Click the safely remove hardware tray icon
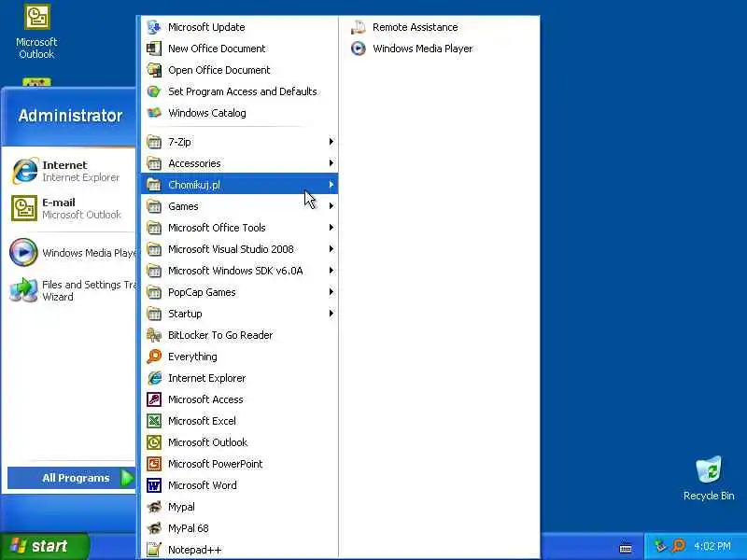This screenshot has height=560, width=747. point(659,546)
